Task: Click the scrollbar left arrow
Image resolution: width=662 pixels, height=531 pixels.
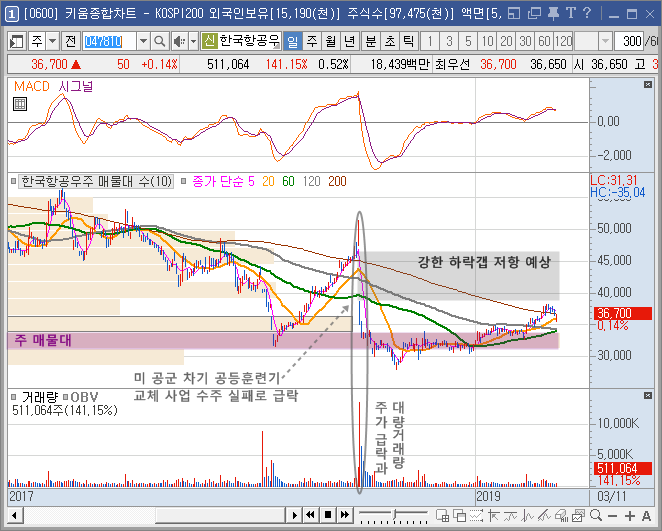Action: coord(15,515)
